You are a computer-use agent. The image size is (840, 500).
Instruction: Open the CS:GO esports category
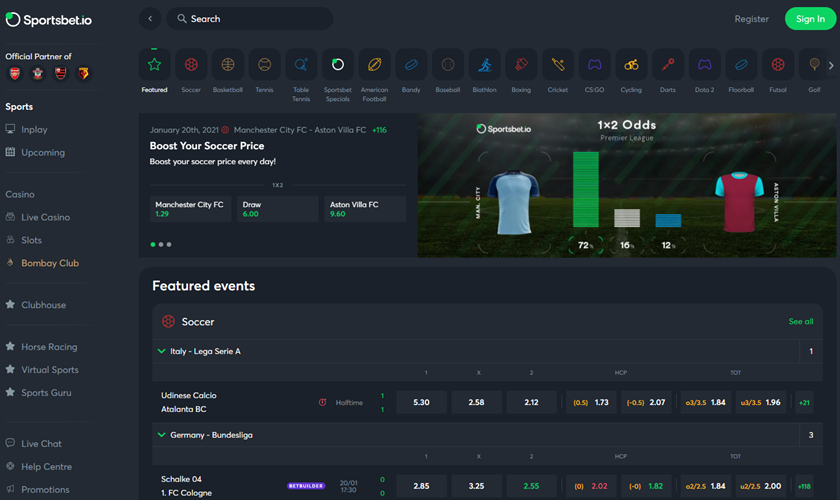coord(594,65)
